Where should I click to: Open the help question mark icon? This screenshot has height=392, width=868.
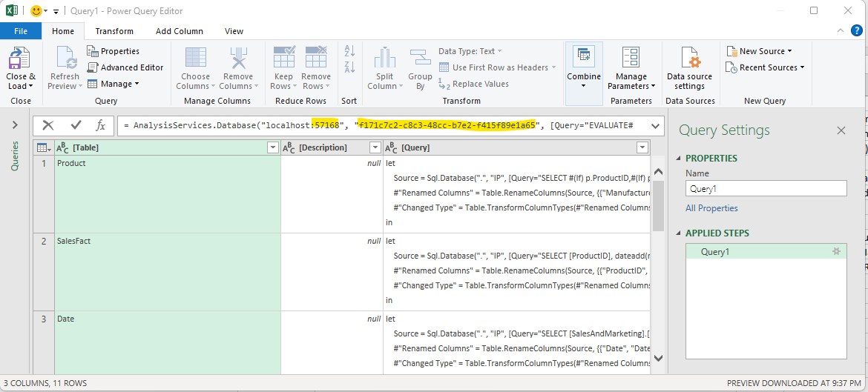tap(856, 31)
